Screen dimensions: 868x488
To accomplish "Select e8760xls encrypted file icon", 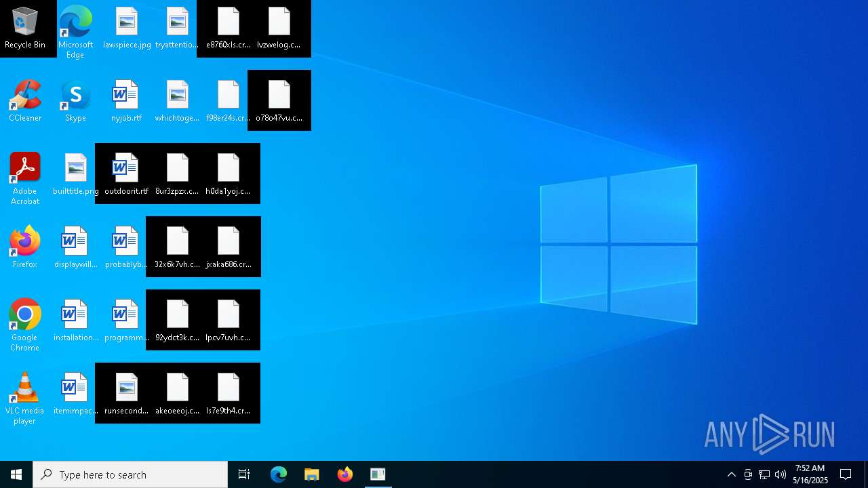I will point(229,28).
